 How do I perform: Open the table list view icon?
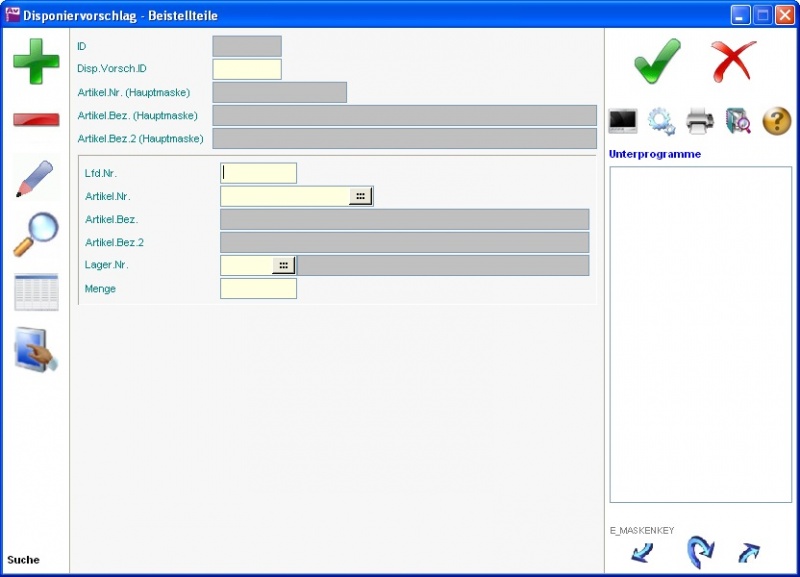pos(36,292)
